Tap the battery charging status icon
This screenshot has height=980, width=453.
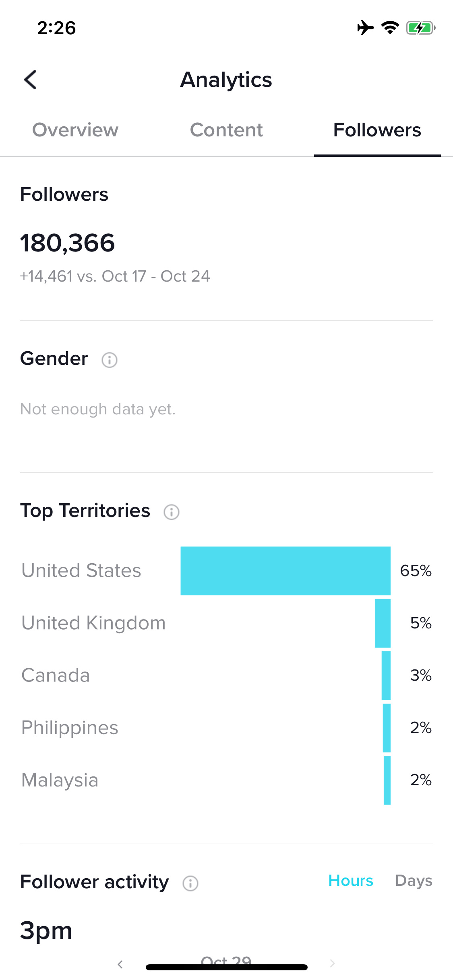pyautogui.click(x=421, y=28)
